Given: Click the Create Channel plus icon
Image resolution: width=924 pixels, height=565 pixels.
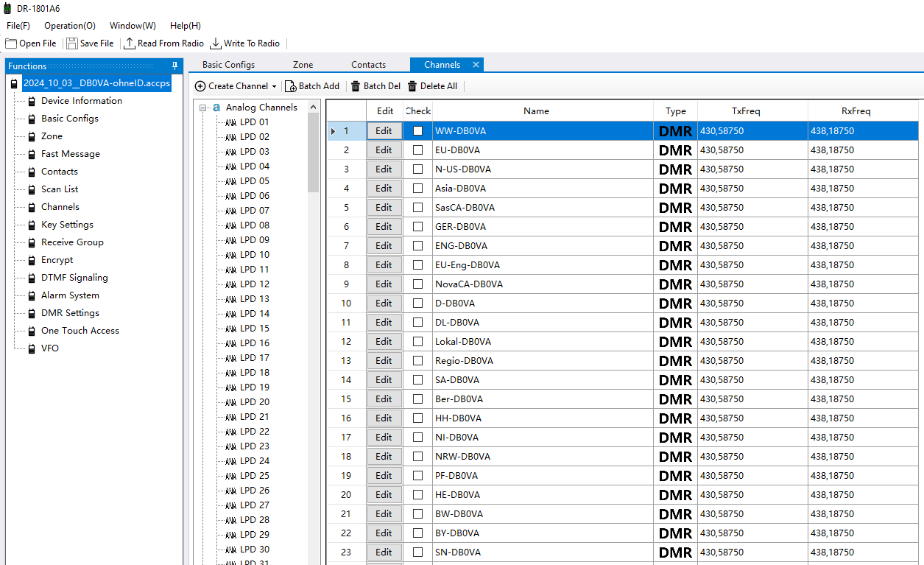Looking at the screenshot, I should 200,86.
